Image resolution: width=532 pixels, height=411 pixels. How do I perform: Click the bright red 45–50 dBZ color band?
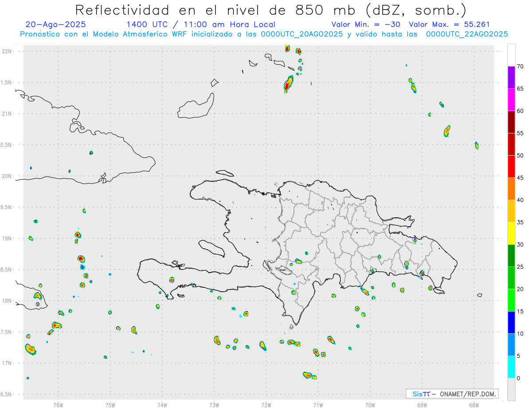point(511,167)
